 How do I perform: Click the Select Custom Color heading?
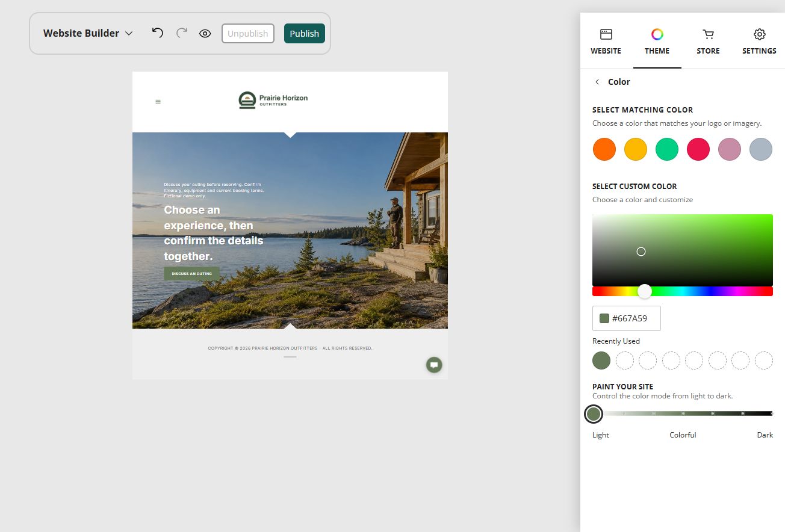click(x=635, y=187)
